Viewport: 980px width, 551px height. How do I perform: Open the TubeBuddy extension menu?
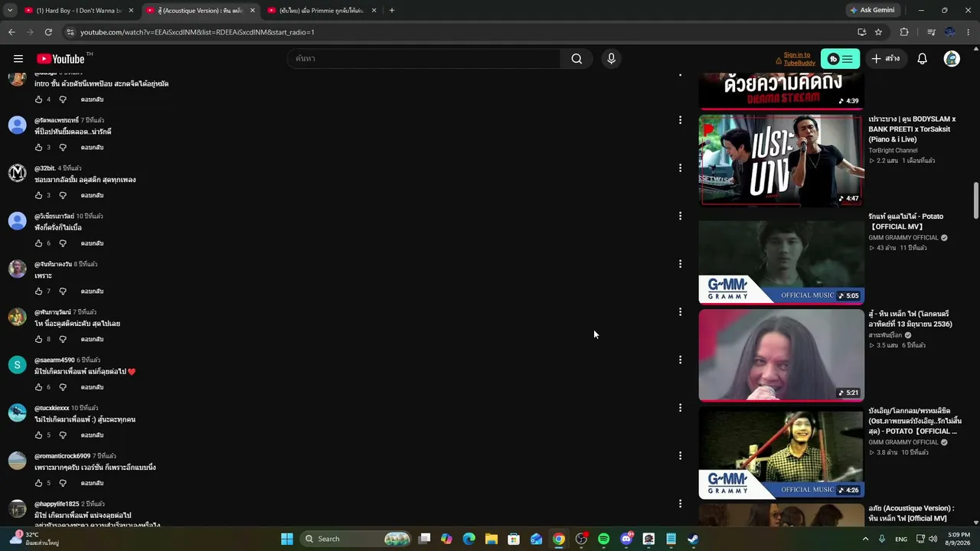tap(840, 59)
